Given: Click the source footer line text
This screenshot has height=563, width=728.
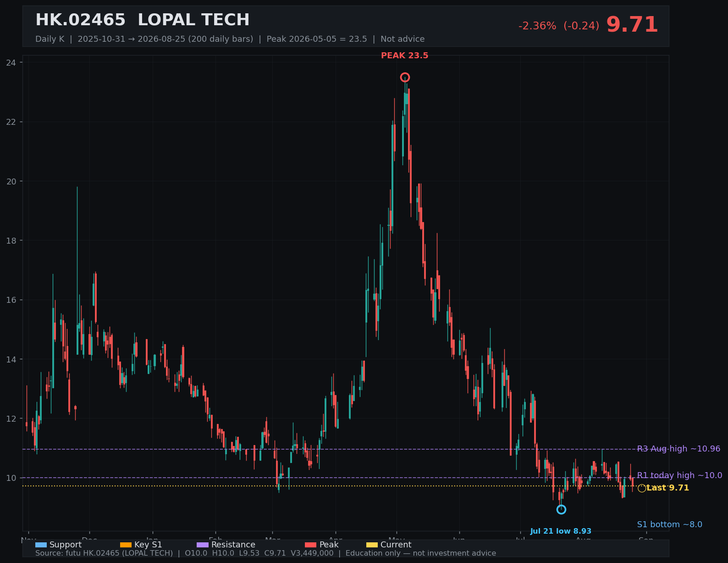Looking at the screenshot, I should tap(265, 553).
